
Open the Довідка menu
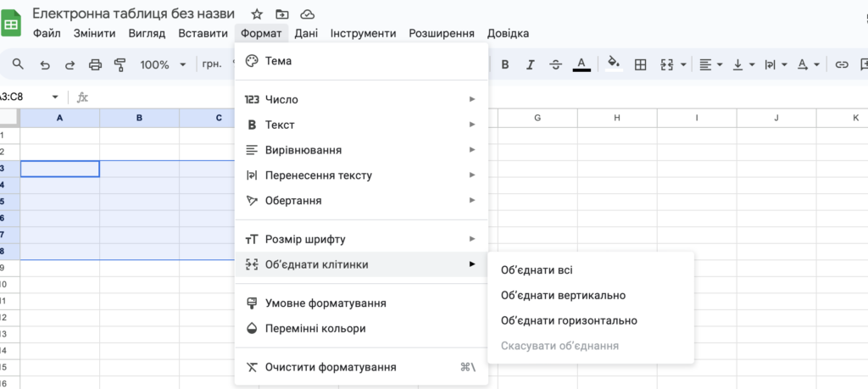click(x=508, y=33)
